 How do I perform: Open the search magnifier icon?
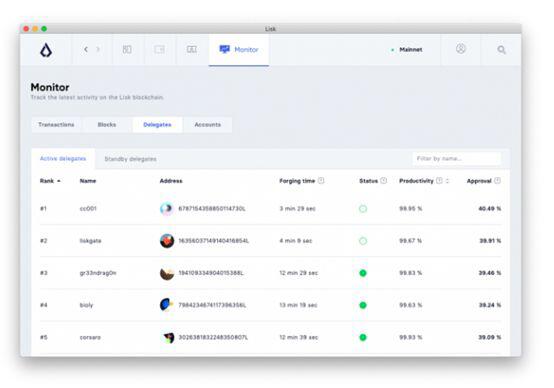point(501,50)
